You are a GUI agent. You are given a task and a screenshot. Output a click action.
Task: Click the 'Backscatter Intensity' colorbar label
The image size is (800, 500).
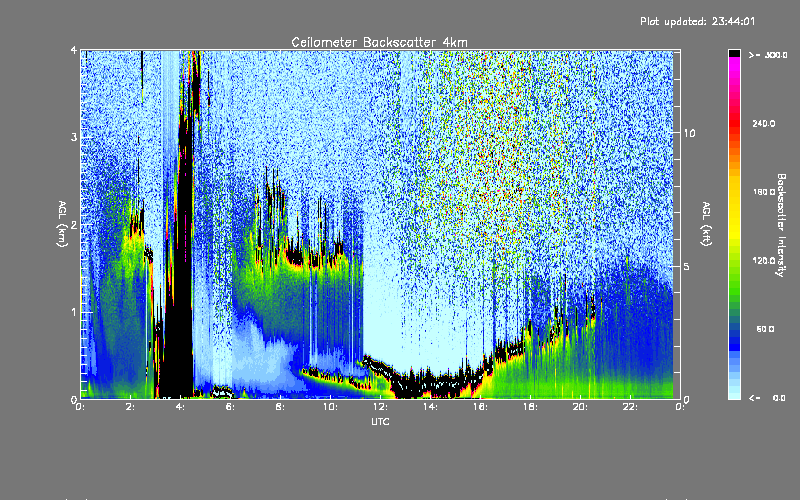[x=780, y=225]
